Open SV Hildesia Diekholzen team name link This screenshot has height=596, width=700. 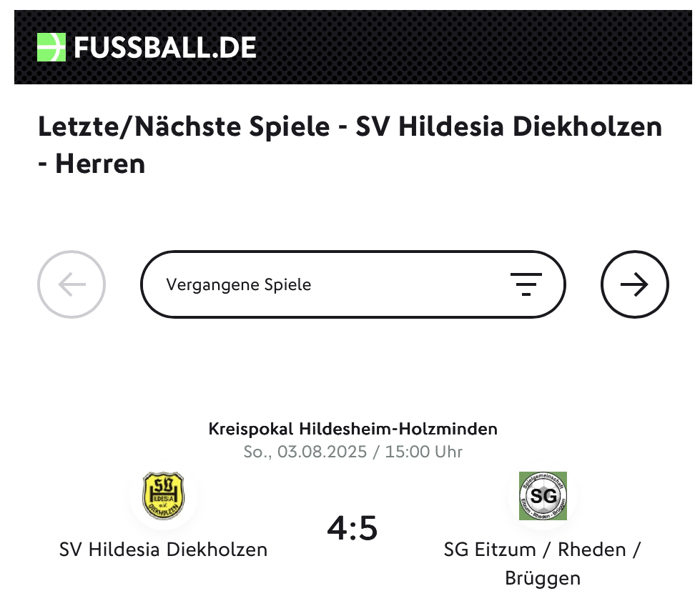(x=164, y=550)
